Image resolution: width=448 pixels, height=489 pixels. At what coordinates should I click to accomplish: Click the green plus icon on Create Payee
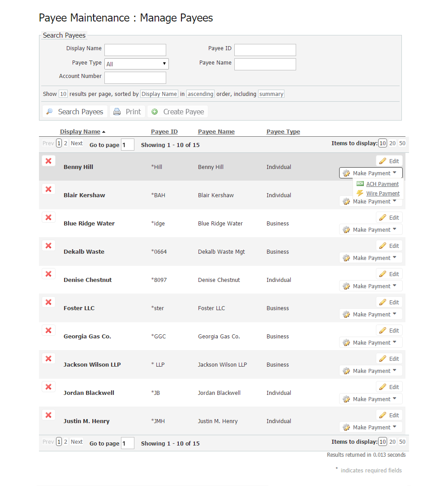point(155,112)
